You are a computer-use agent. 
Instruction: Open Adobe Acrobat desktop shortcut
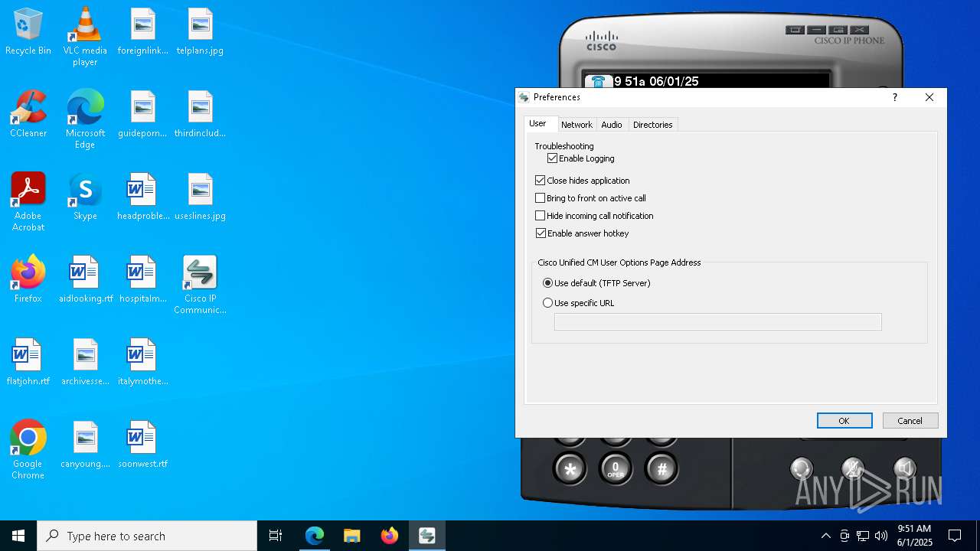pos(28,202)
